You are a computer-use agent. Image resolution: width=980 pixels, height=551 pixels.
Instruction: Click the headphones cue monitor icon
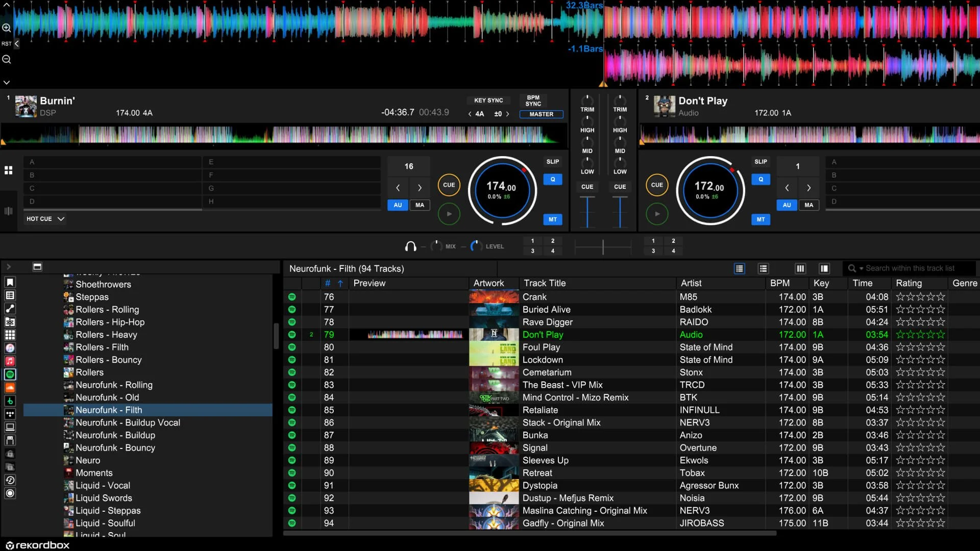410,246
